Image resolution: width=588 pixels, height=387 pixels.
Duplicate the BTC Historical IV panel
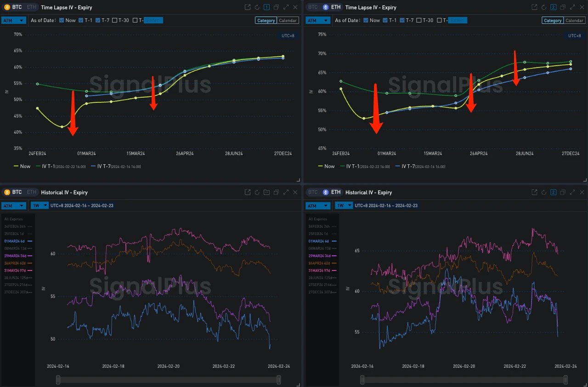tap(276, 192)
